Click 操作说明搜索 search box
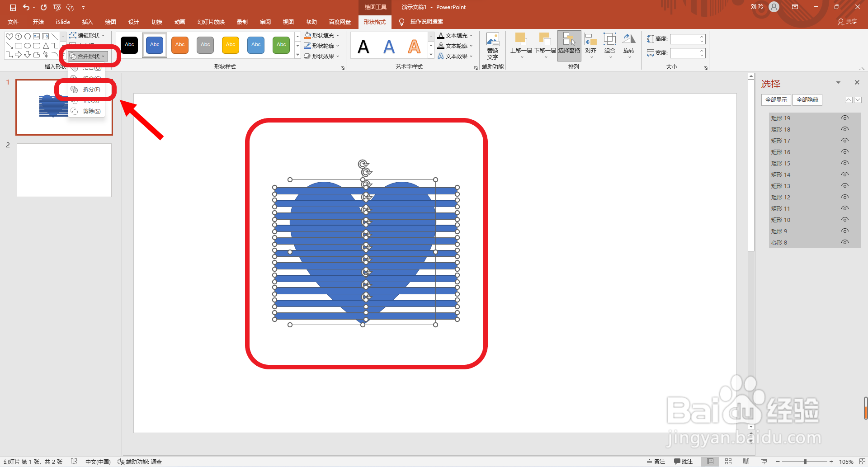 coord(426,22)
